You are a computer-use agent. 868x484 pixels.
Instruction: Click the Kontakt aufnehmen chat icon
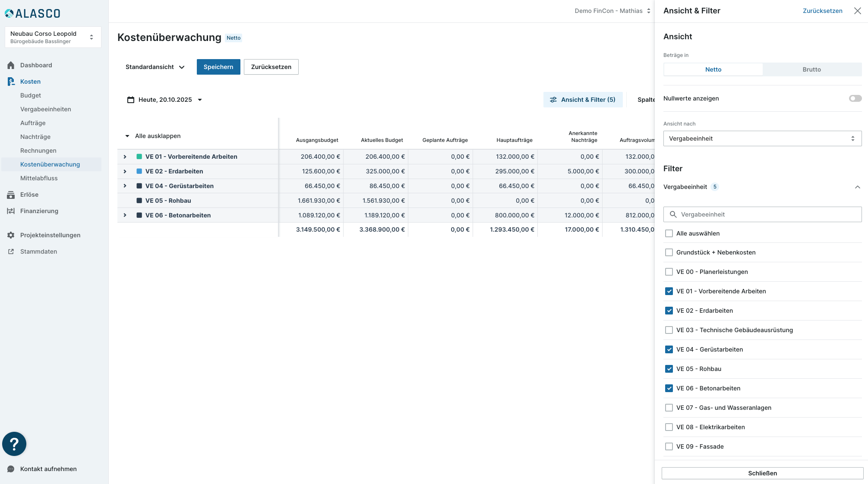[11, 469]
